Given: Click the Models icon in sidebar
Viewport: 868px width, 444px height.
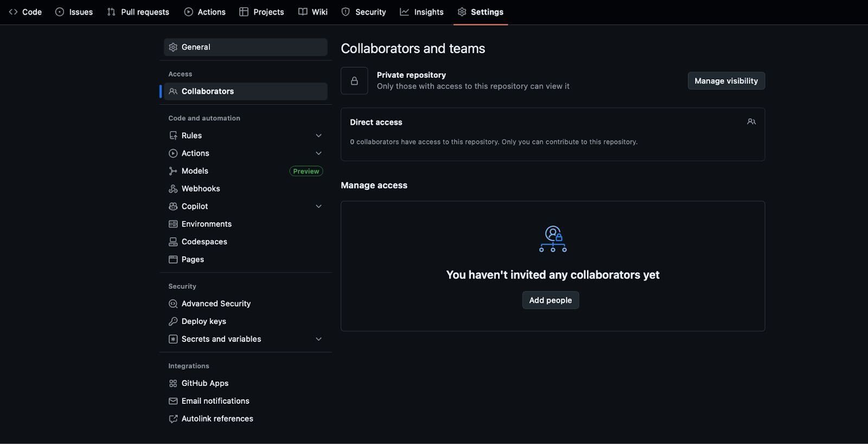Looking at the screenshot, I should [173, 171].
